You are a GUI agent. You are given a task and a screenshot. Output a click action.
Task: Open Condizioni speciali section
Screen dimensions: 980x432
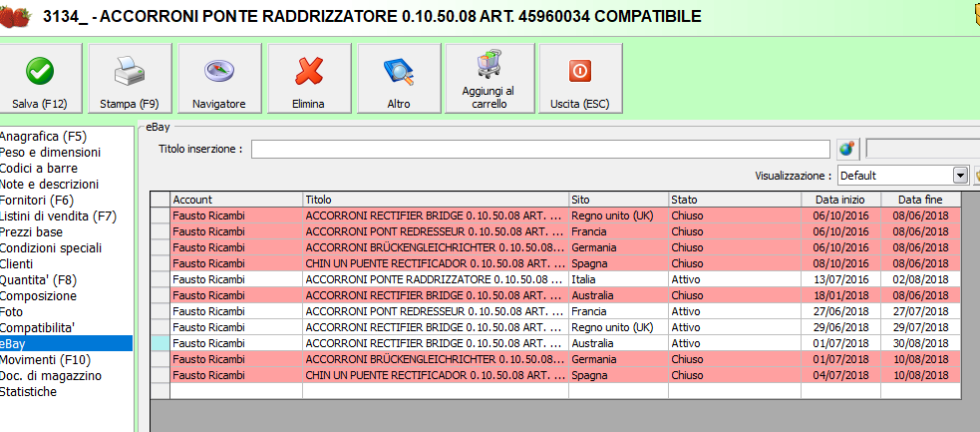pyautogui.click(x=51, y=248)
